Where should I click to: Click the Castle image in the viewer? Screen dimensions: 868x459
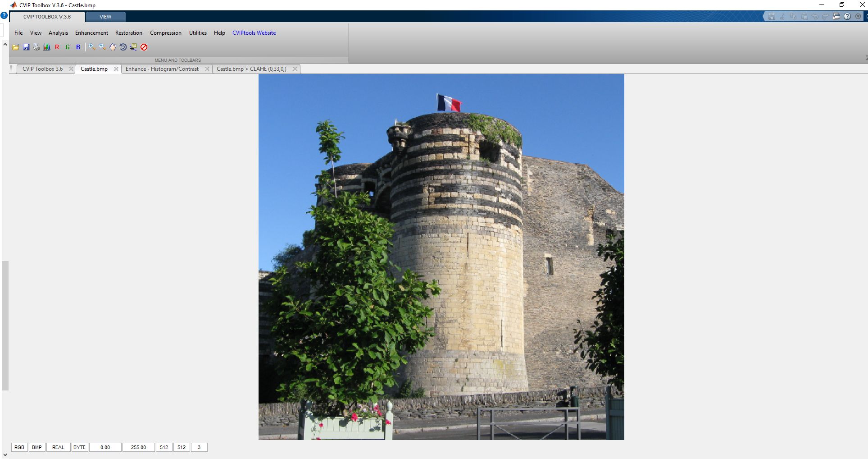(x=441, y=257)
